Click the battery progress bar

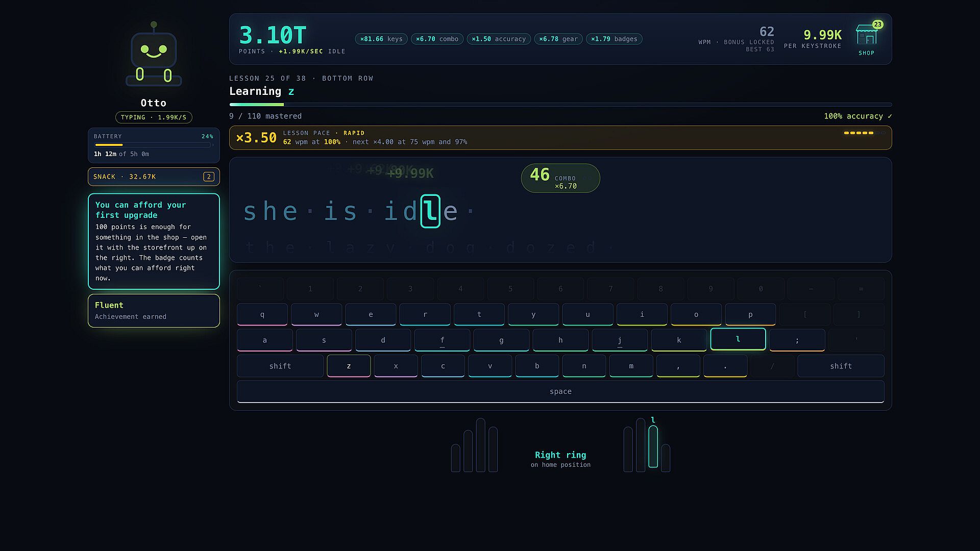click(153, 145)
